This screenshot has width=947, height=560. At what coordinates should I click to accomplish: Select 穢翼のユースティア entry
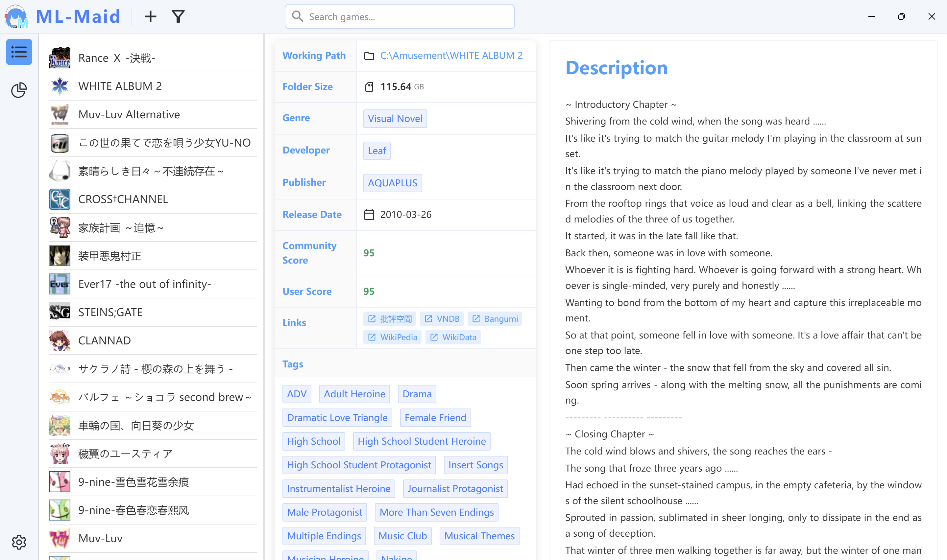click(153, 454)
